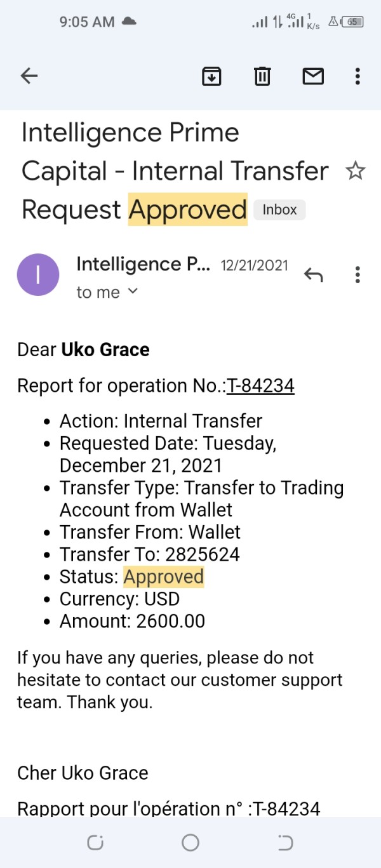Image resolution: width=381 pixels, height=868 pixels.
Task: Archive this email
Action: click(x=211, y=76)
